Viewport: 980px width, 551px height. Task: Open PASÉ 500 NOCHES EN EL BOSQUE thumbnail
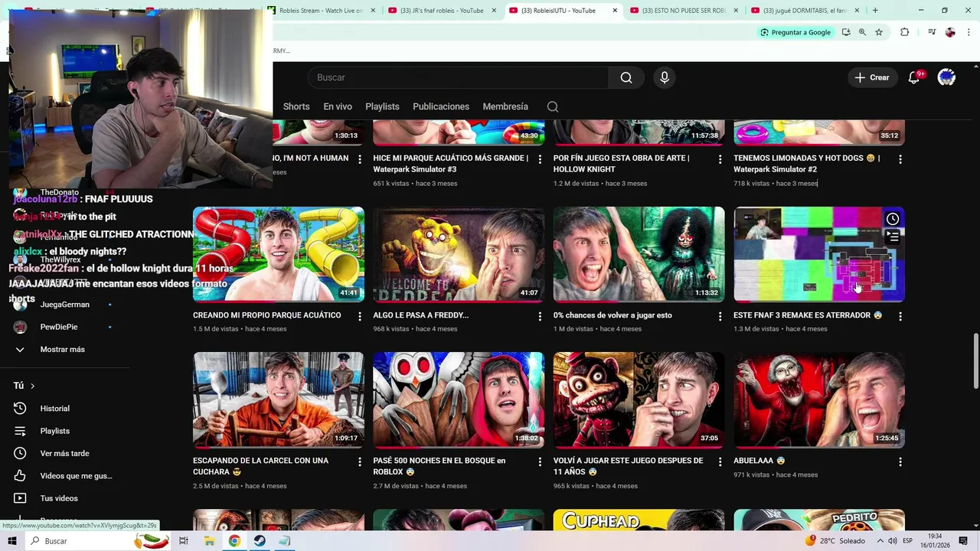459,399
